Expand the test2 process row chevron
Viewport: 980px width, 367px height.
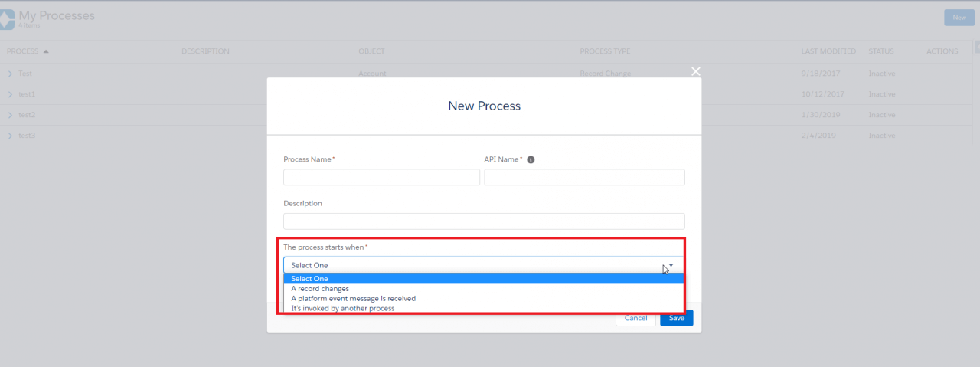click(10, 115)
